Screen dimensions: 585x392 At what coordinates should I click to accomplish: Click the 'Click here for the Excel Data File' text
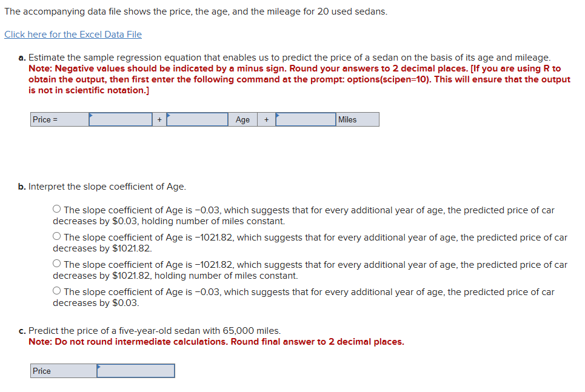(x=73, y=34)
